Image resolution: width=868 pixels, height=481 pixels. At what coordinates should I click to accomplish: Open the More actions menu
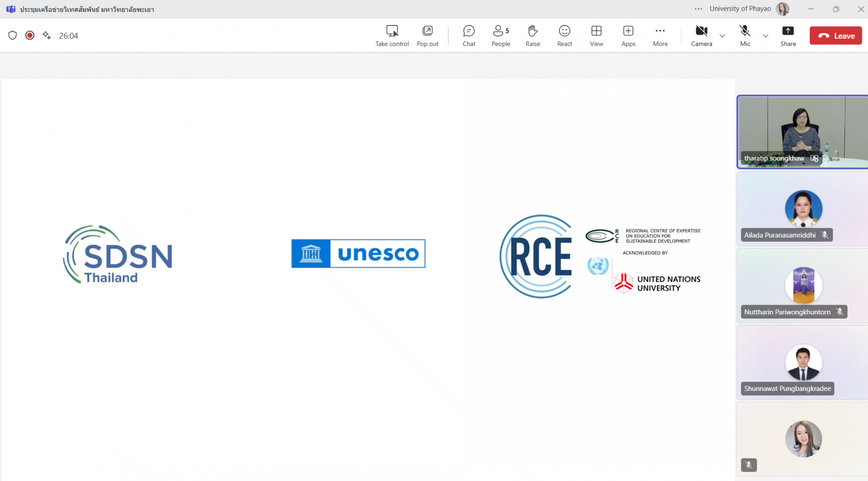pos(660,36)
